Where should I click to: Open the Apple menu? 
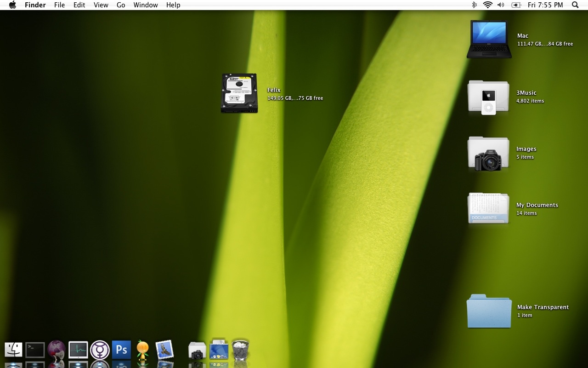click(12, 5)
